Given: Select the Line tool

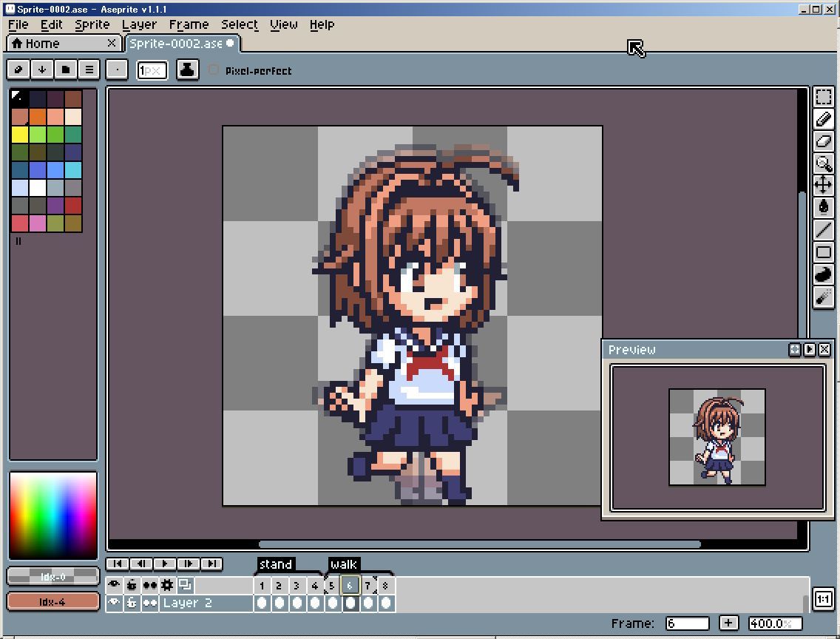Looking at the screenshot, I should 823,231.
